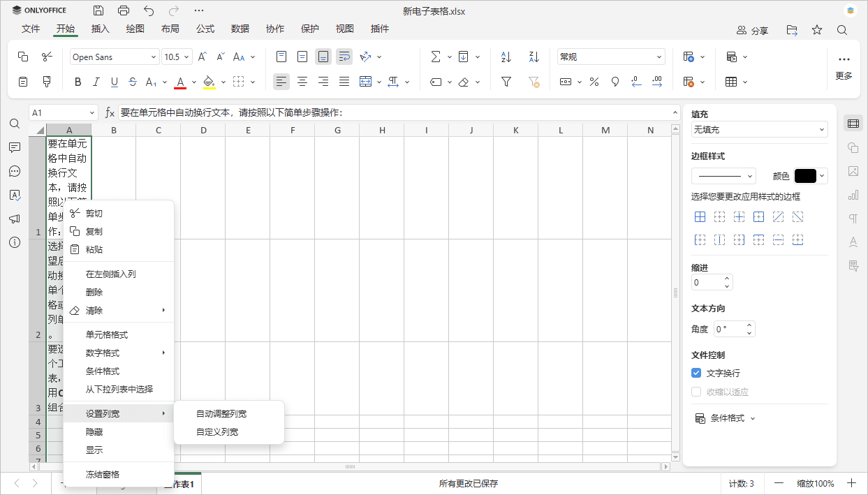This screenshot has width=868, height=495.
Task: Click the spellcheck icon in left sidebar
Action: [x=15, y=195]
